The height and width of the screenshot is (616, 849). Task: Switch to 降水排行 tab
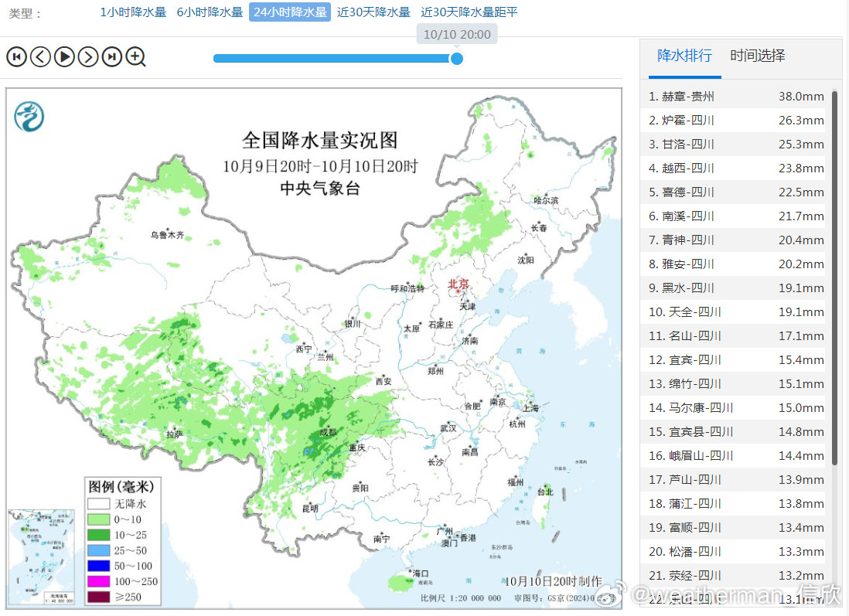coord(684,55)
